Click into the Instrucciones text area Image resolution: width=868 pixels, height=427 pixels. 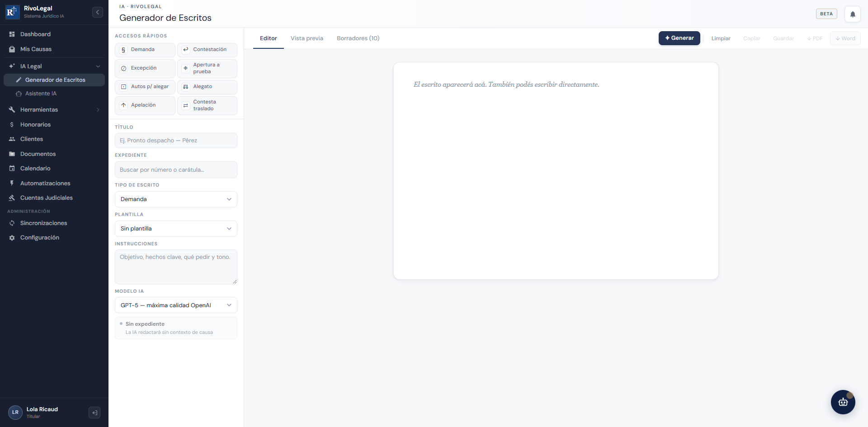[x=176, y=267]
